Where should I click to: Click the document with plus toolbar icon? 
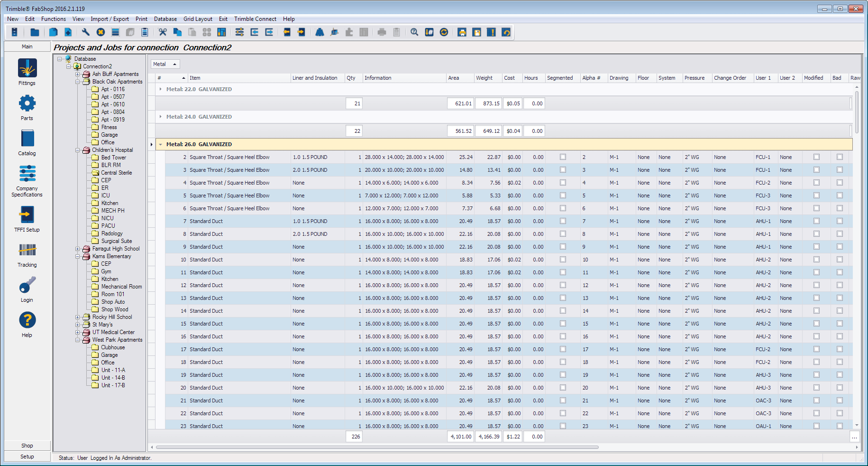[68, 32]
